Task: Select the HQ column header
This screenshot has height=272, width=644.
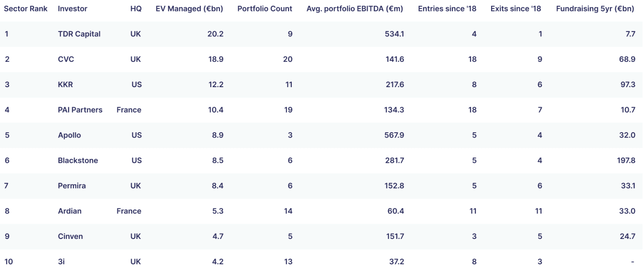Action: pyautogui.click(x=136, y=9)
